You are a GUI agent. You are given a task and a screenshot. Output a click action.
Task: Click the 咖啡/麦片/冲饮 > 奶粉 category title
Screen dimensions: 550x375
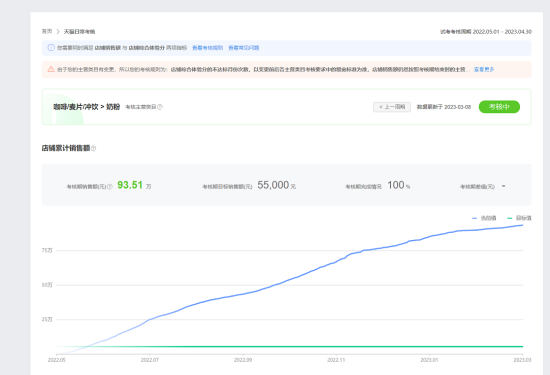pos(87,107)
